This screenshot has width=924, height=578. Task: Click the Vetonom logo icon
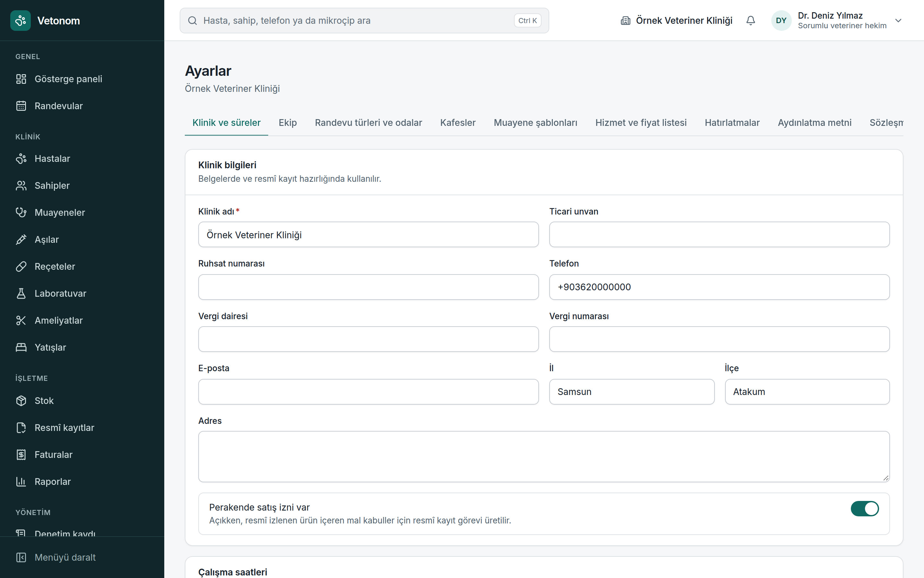click(21, 21)
